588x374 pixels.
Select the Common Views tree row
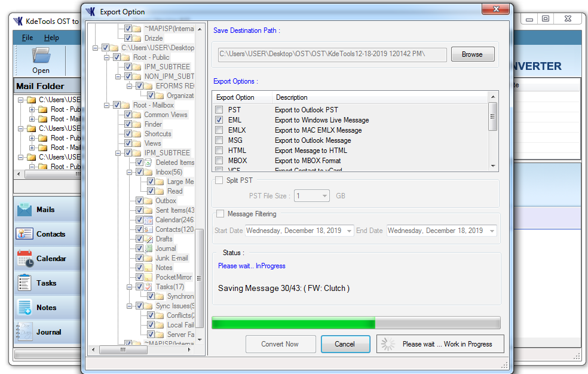166,115
